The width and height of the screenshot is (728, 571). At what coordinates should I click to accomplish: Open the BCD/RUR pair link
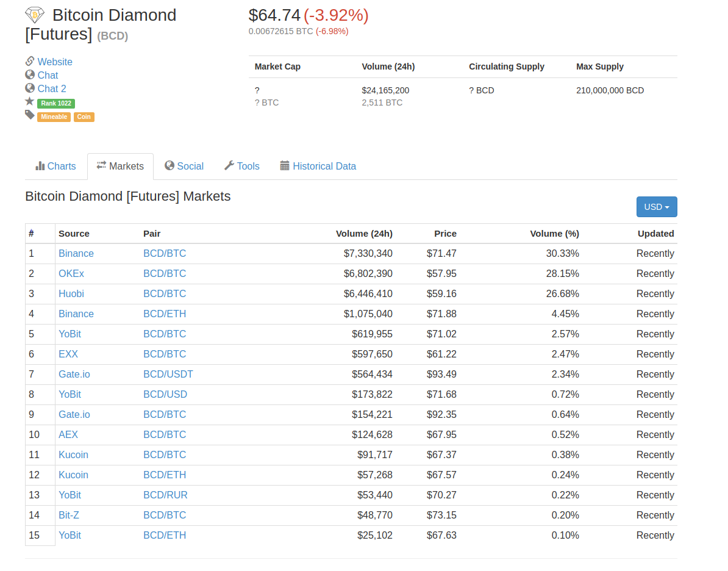pos(165,495)
